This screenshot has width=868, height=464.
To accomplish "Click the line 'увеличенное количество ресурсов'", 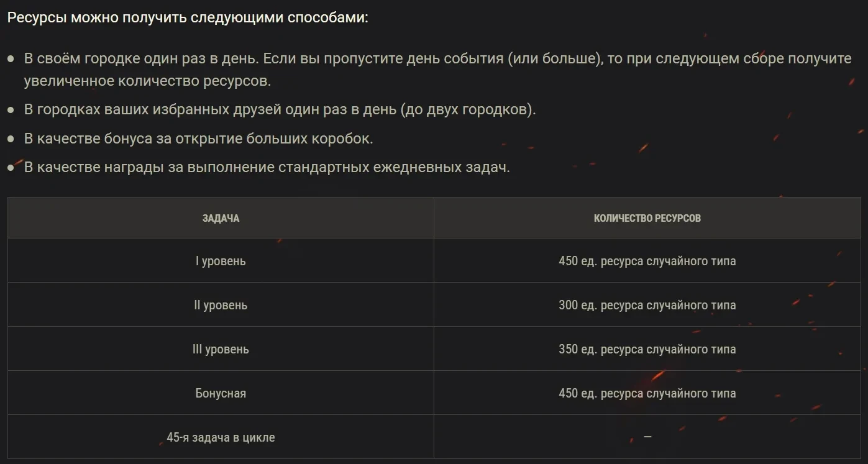I will (x=148, y=81).
